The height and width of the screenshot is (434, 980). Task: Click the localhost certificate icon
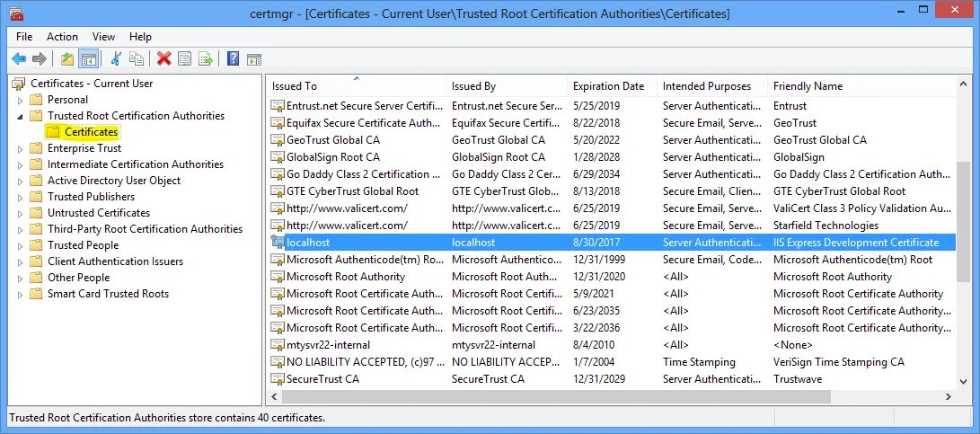click(277, 242)
